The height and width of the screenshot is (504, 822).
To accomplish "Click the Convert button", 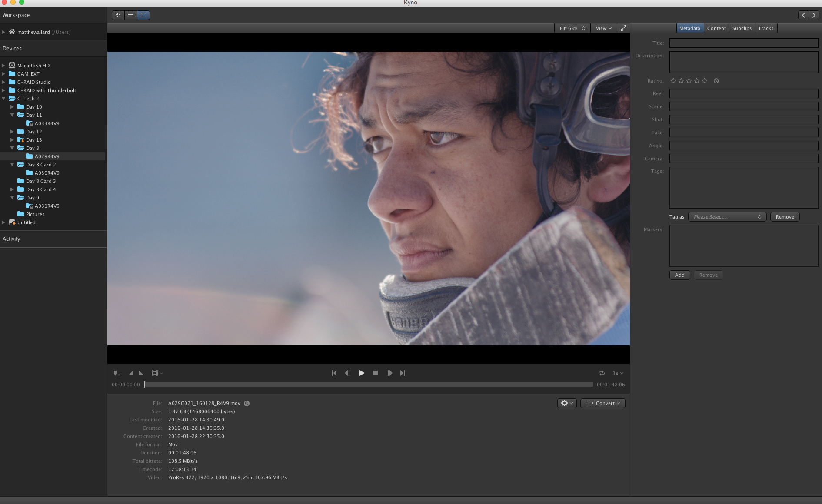I will point(602,403).
